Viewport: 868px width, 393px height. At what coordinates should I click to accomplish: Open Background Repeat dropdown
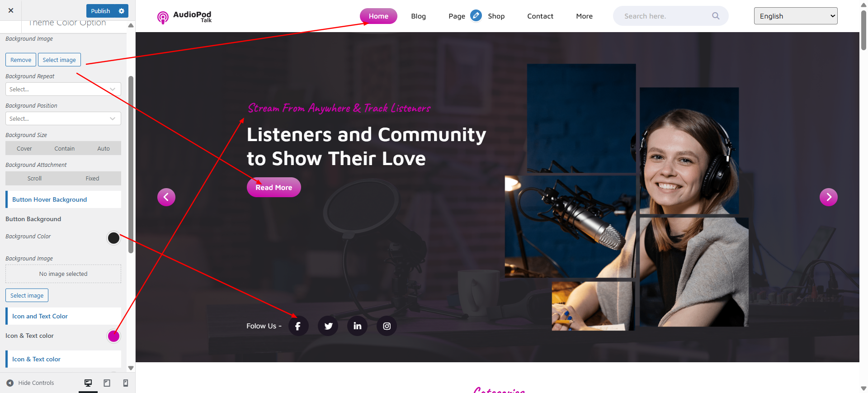pos(63,89)
